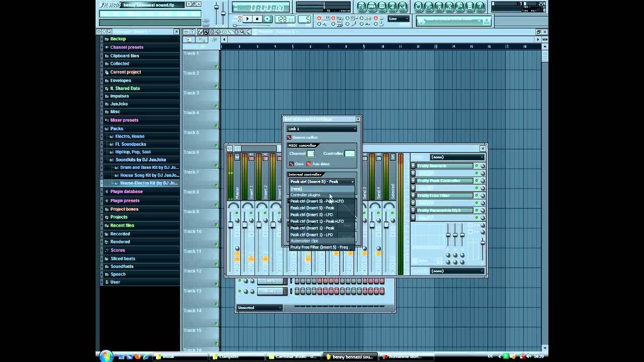Choose Peak ctrl (Insert 1) - Peak
This screenshot has height=362, width=644.
[322, 228]
